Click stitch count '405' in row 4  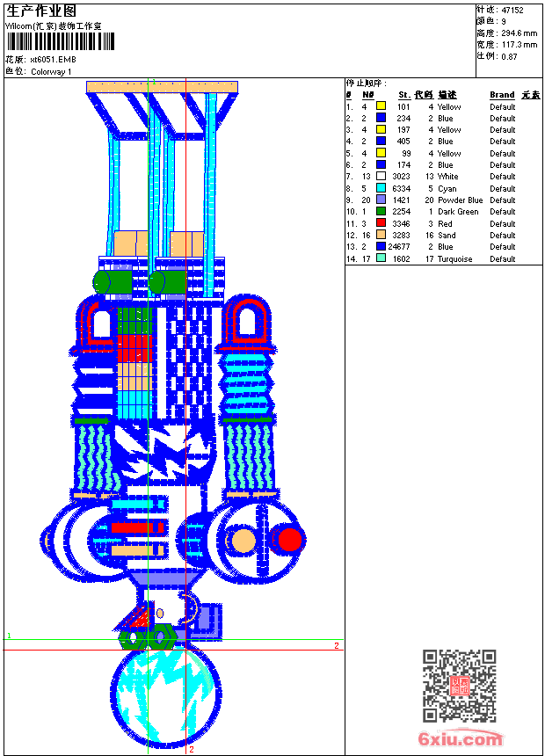coord(403,142)
